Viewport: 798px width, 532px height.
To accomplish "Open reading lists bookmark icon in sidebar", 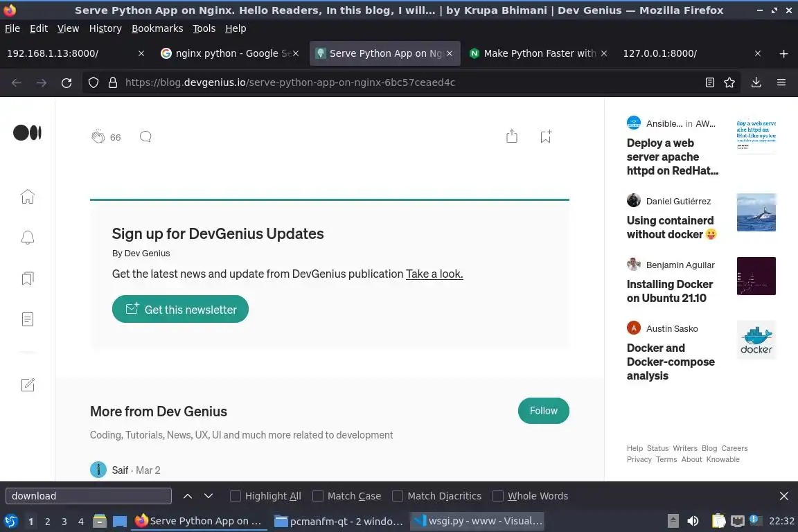I will pos(28,278).
